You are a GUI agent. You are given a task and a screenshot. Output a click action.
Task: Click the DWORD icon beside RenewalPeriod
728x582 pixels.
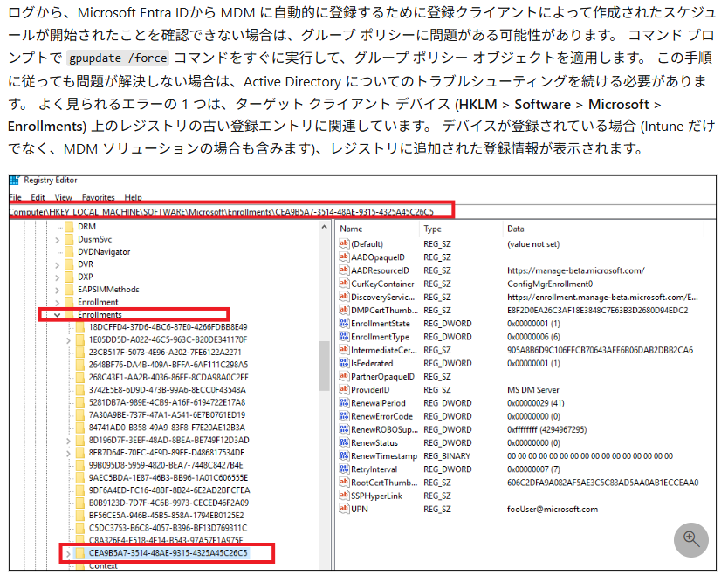point(344,402)
